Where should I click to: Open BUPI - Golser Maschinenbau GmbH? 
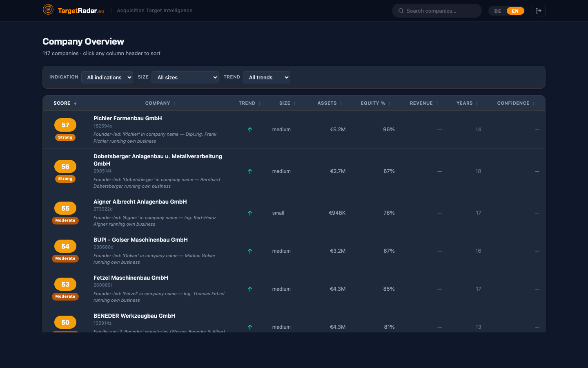point(140,240)
